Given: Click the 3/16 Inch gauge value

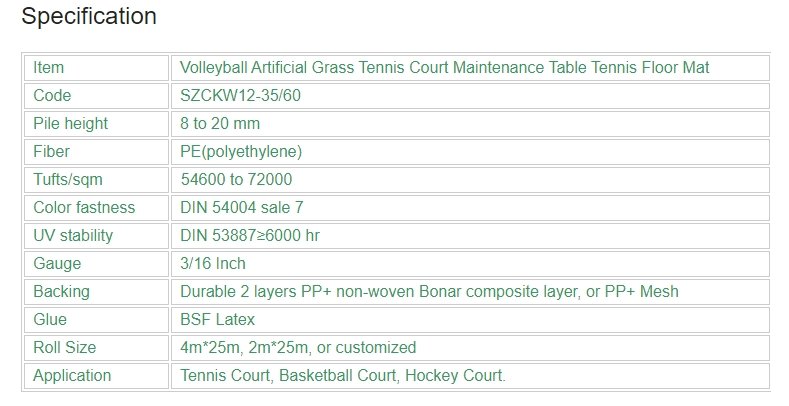Looking at the screenshot, I should (x=213, y=264).
